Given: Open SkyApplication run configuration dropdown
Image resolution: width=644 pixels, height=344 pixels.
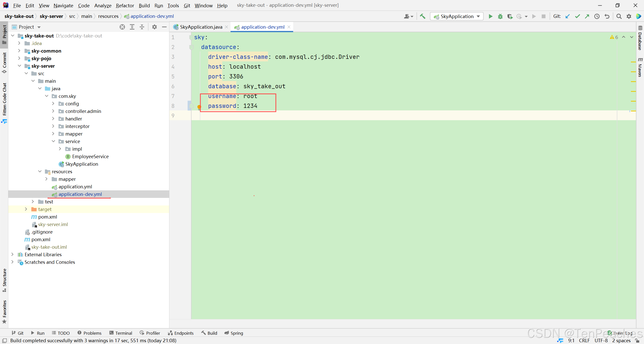Looking at the screenshot, I should [478, 16].
